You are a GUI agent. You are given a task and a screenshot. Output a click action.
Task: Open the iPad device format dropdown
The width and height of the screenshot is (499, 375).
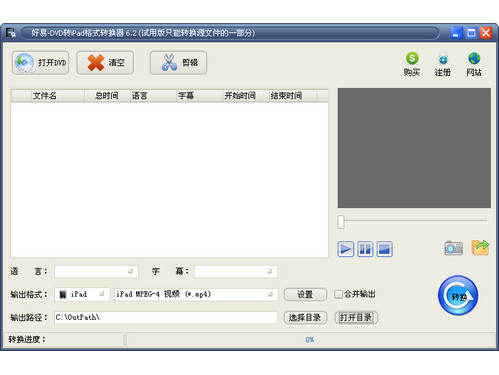[x=82, y=294]
